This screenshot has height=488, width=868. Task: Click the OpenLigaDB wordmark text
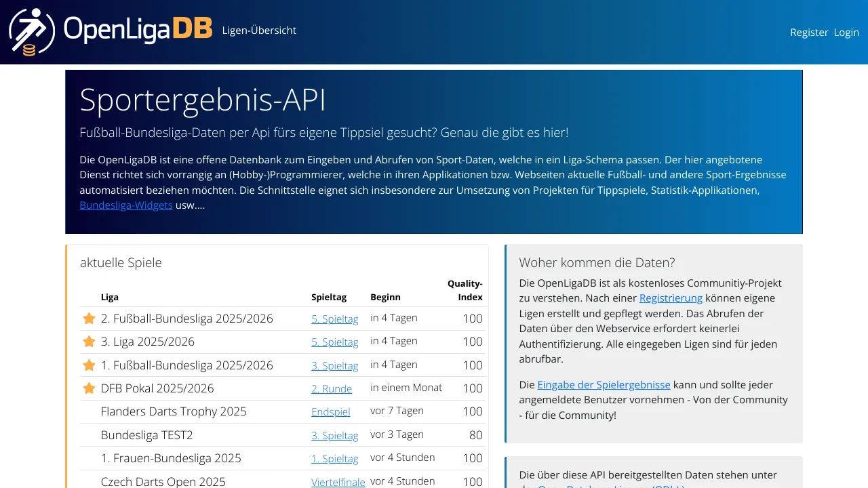click(138, 29)
